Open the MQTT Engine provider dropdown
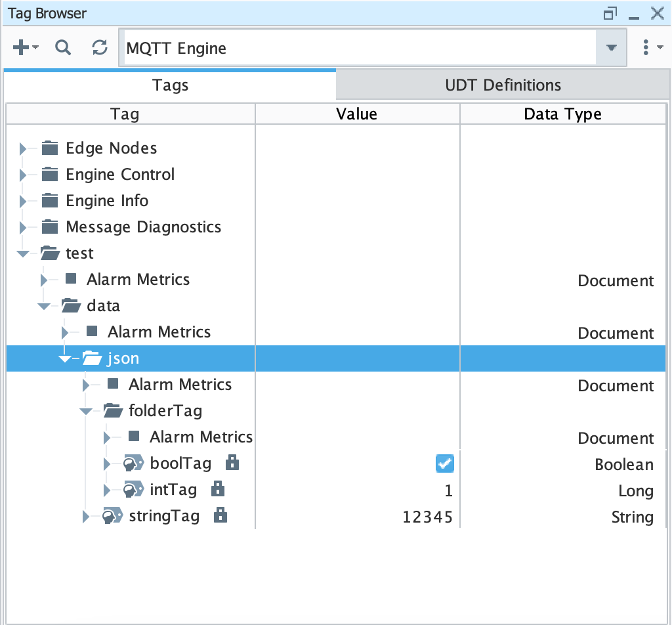The image size is (672, 625). [x=611, y=48]
